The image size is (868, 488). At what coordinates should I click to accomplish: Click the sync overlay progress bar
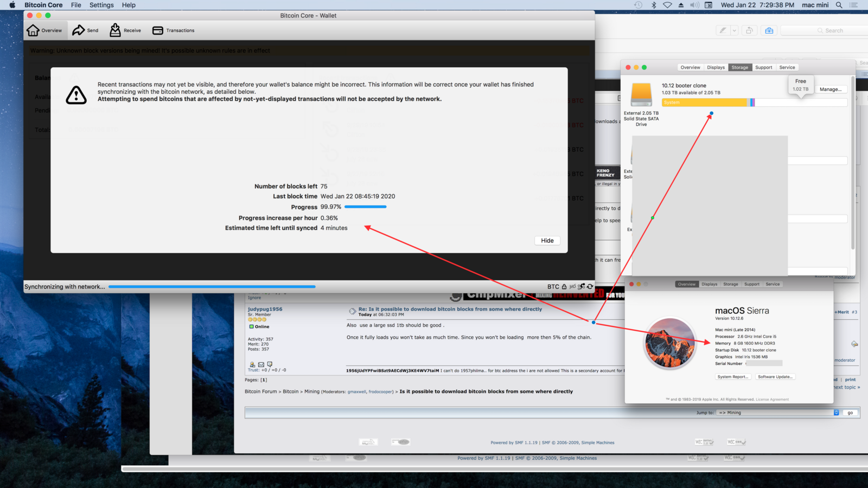coord(365,207)
